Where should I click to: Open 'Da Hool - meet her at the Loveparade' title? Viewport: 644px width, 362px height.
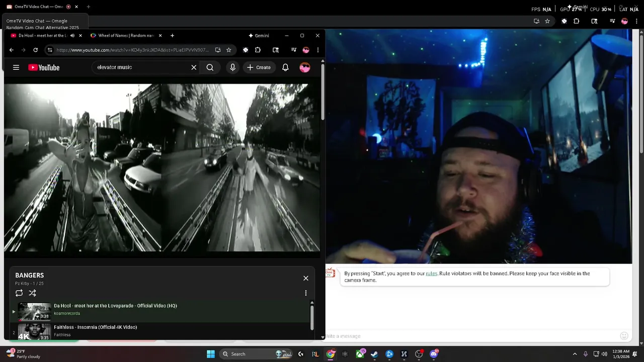point(115,306)
